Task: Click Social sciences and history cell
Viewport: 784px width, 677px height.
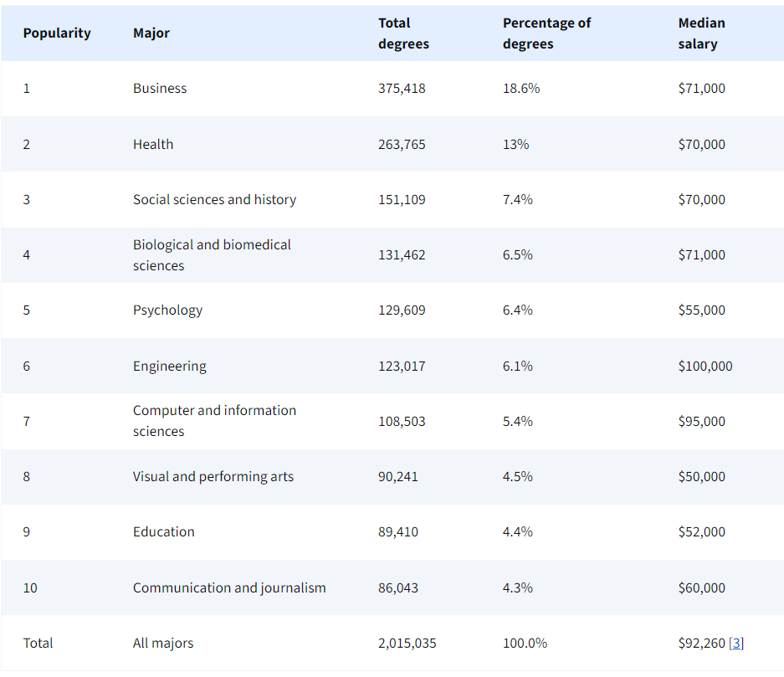Action: 214,200
